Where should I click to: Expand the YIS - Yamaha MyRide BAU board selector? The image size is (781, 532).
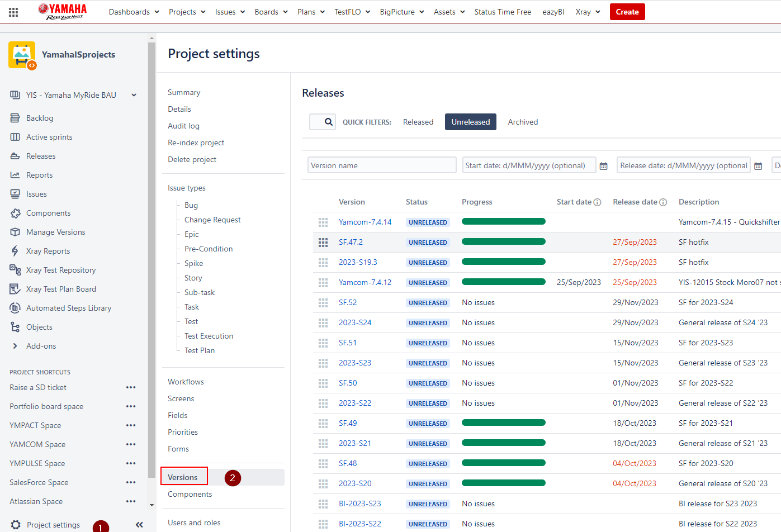134,95
